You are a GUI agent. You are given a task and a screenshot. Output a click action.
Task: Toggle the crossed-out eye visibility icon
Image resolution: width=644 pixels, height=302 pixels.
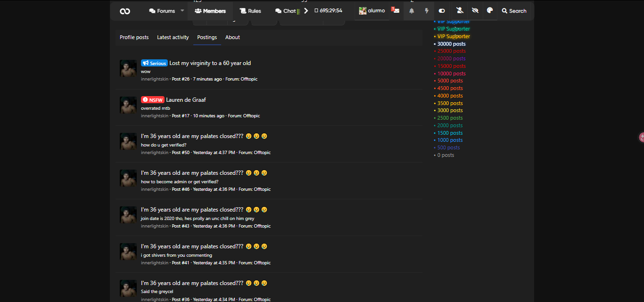[x=475, y=11]
